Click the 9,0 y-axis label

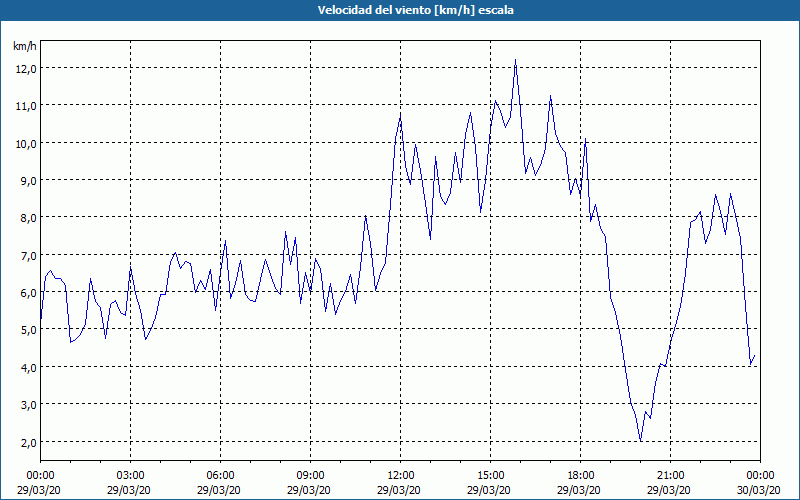(x=28, y=181)
